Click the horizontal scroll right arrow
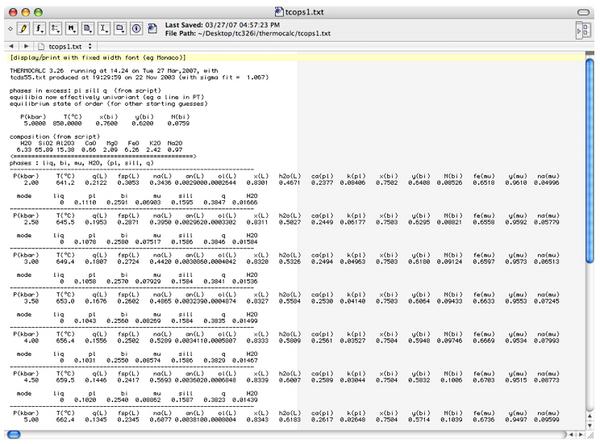Screen dimensions: 600x444 [x=580, y=434]
